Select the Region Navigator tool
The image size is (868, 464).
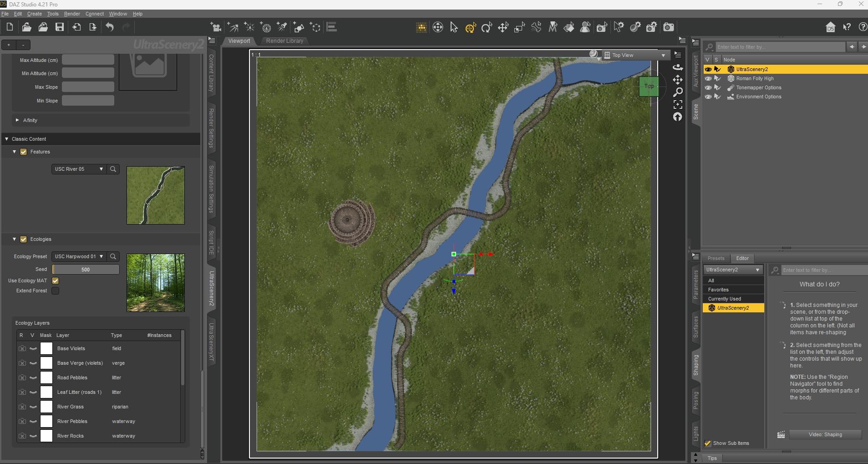click(x=585, y=27)
